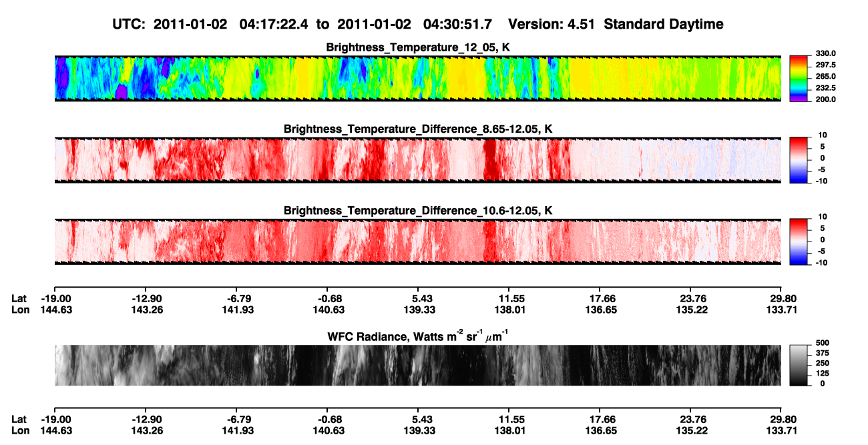Click the '330.0' colorbar label

[825, 54]
